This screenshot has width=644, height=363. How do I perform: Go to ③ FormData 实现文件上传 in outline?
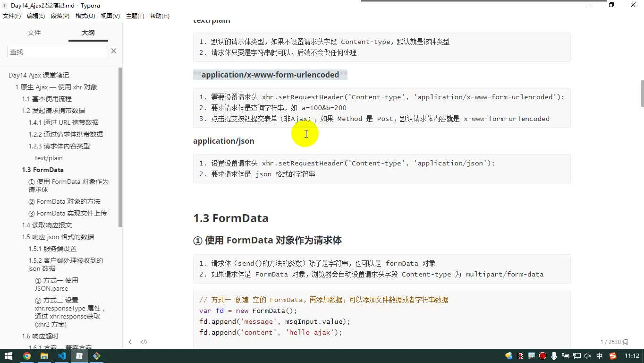(68, 213)
